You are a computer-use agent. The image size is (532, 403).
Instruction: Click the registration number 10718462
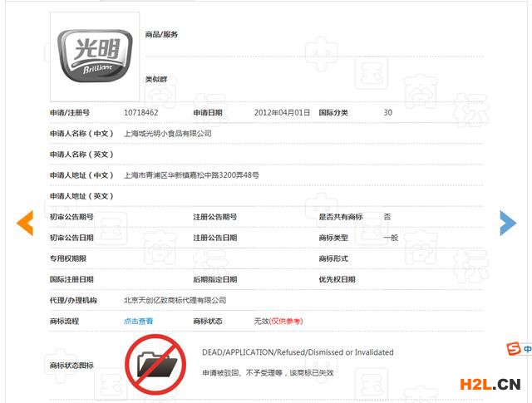click(x=140, y=112)
